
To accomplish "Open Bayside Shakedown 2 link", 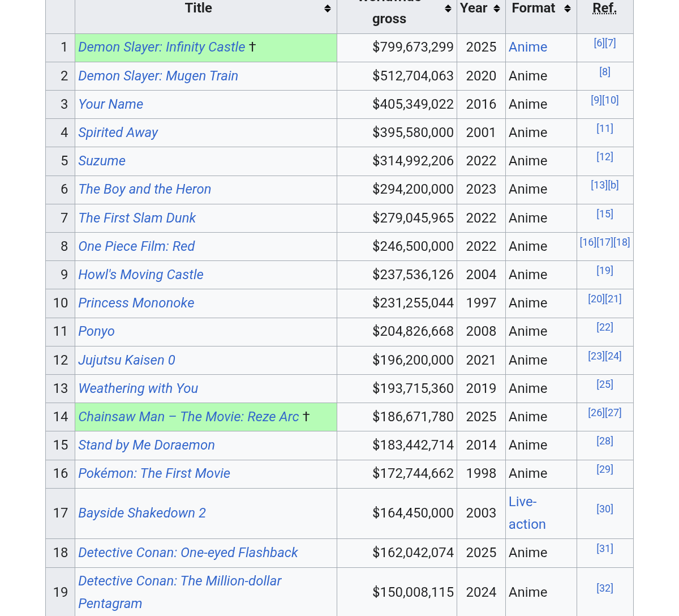I will tap(142, 513).
